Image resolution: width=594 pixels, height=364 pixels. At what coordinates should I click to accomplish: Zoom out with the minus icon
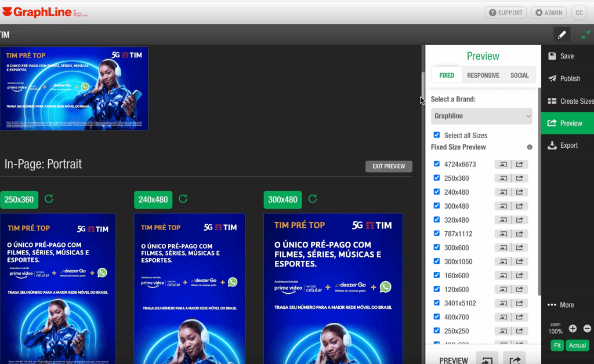coord(587,329)
